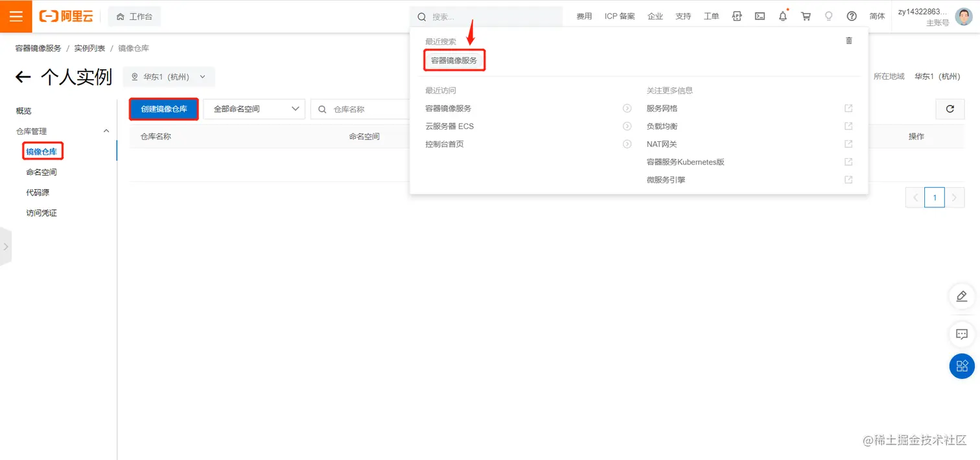Open the API debugging icon in the header
Screen dimensions: 980x460
pyautogui.click(x=737, y=16)
